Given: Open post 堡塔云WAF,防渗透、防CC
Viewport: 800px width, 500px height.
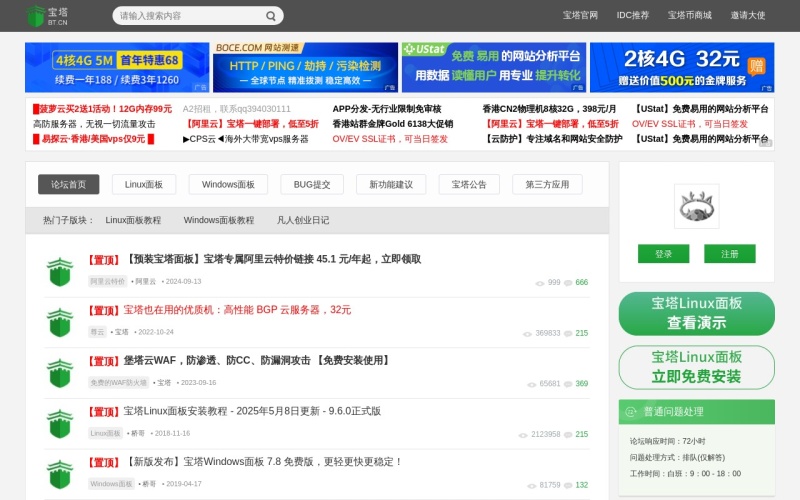Looking at the screenshot, I should tap(258, 360).
